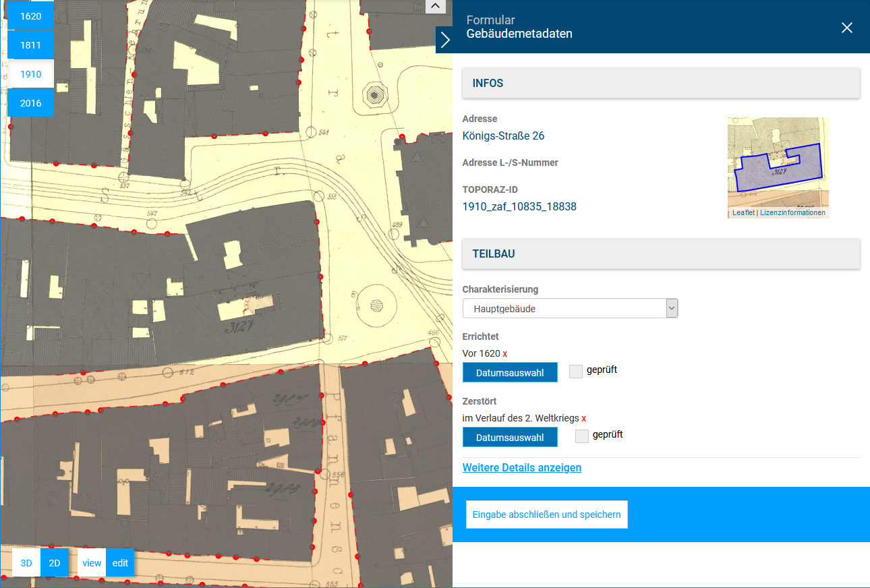Image resolution: width=870 pixels, height=588 pixels.
Task: Switch map to year 1811
Action: pyautogui.click(x=30, y=45)
